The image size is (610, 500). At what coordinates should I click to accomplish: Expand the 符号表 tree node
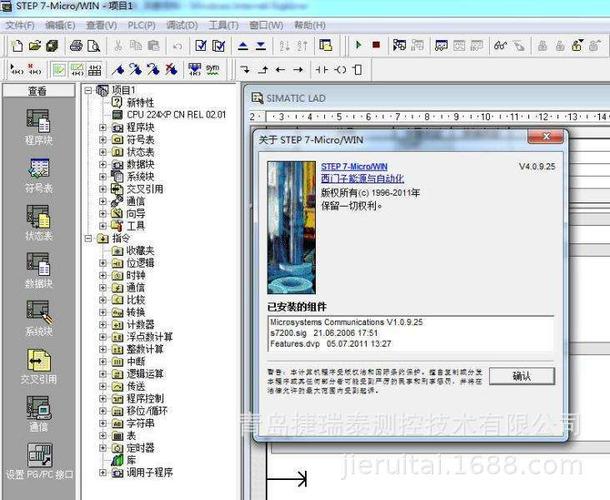click(x=103, y=139)
